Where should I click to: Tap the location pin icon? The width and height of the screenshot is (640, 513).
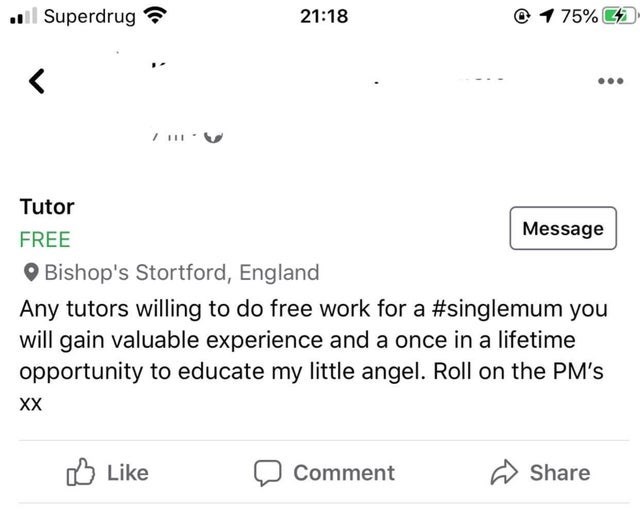[31, 272]
